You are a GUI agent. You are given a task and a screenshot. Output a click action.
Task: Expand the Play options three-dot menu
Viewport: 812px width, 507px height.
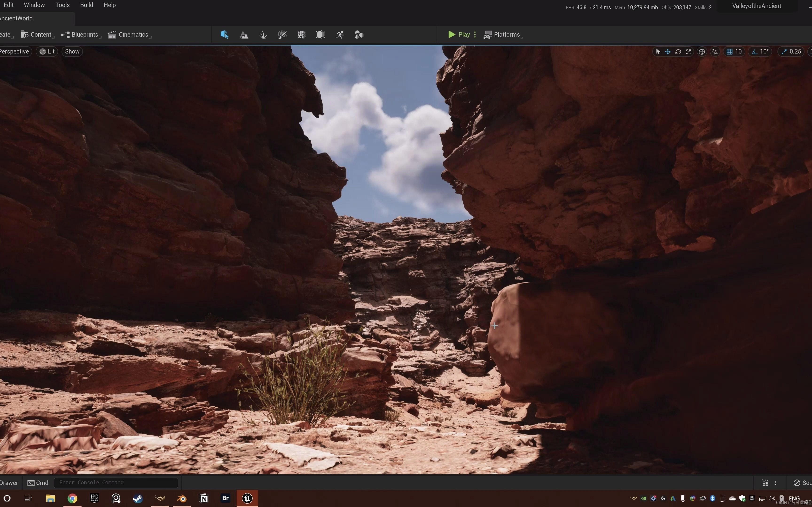point(475,35)
